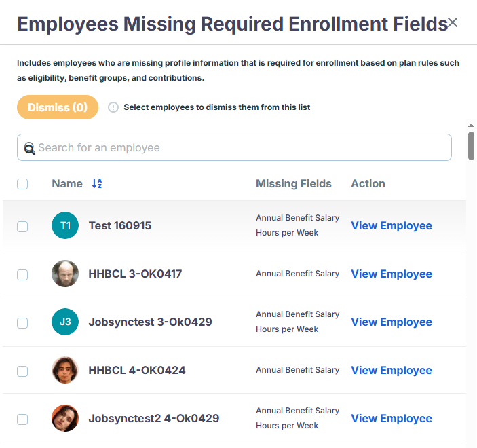Click the scrollbar up arrow
The width and height of the screenshot is (477, 448).
pyautogui.click(x=471, y=126)
